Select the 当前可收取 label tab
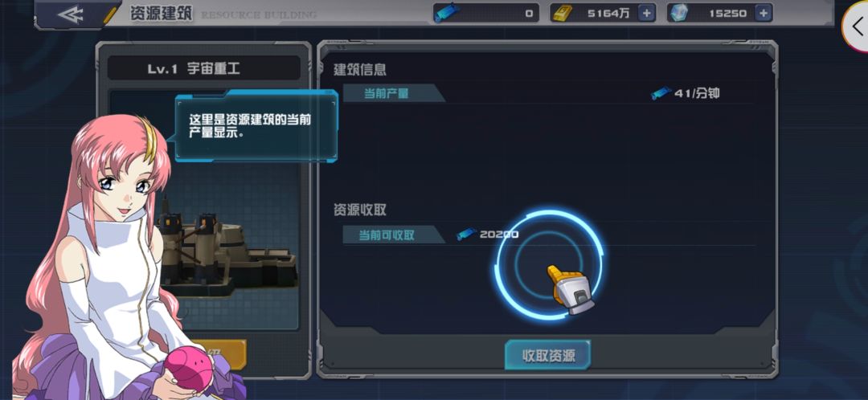 pos(394,235)
